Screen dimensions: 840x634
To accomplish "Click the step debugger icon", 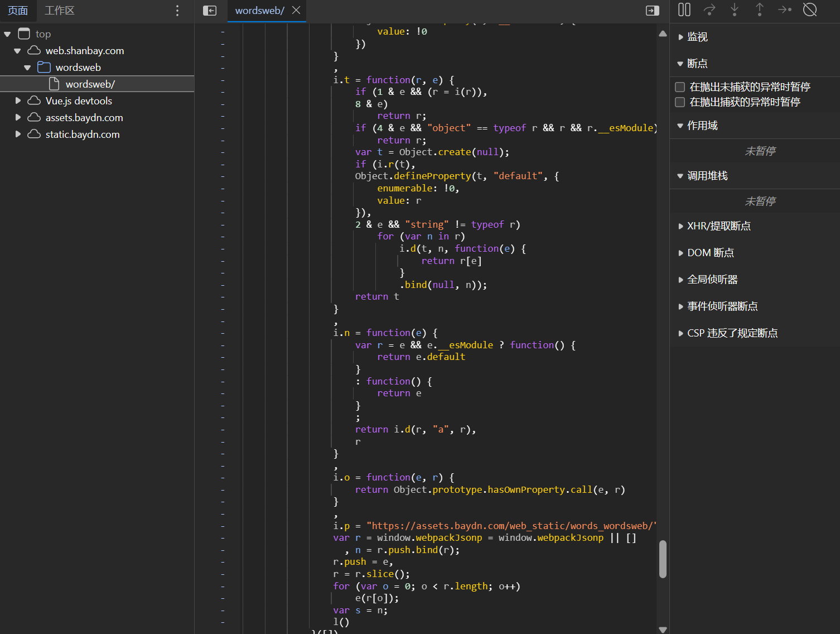I will (785, 10).
